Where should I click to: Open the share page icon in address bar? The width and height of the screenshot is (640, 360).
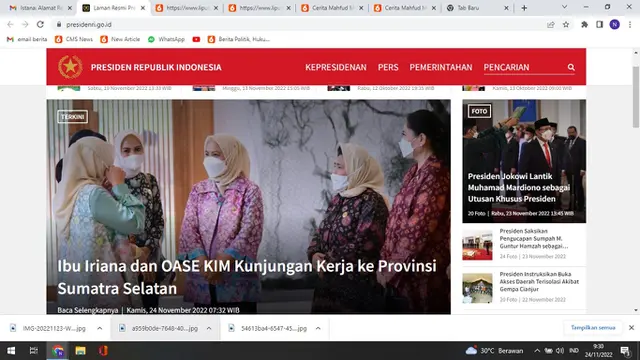point(551,24)
